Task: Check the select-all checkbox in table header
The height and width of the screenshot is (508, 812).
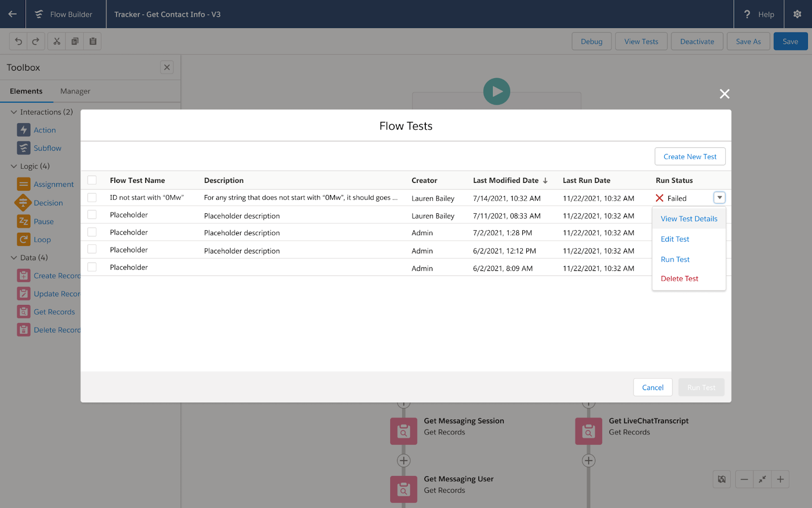Action: [x=92, y=180]
